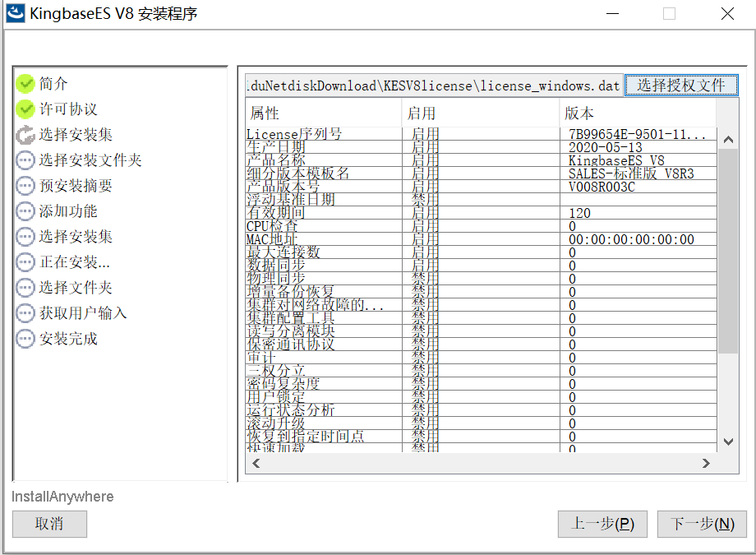Click the pending step icon beside 添加功能

[x=25, y=211]
